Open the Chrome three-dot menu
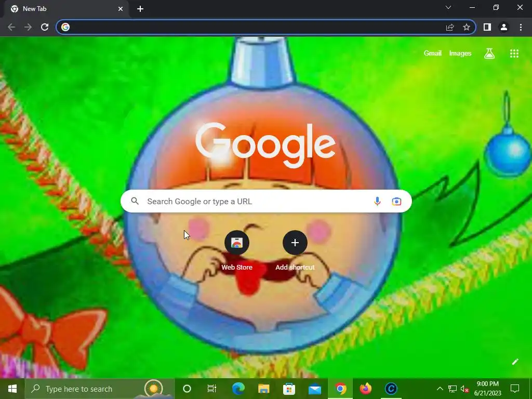 (x=521, y=27)
